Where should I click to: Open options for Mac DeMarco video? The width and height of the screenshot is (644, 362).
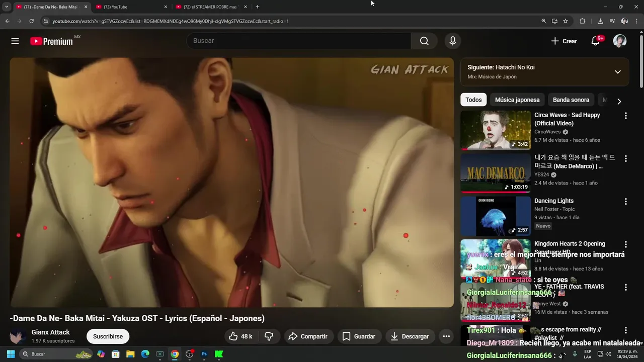[x=626, y=158]
